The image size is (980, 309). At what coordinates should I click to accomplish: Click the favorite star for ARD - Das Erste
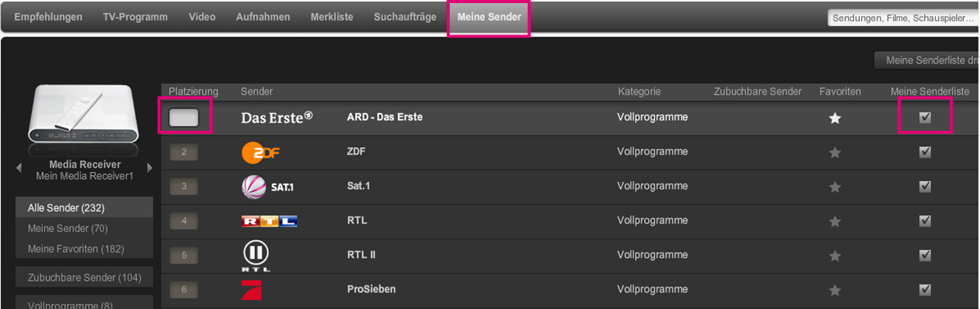pos(835,118)
